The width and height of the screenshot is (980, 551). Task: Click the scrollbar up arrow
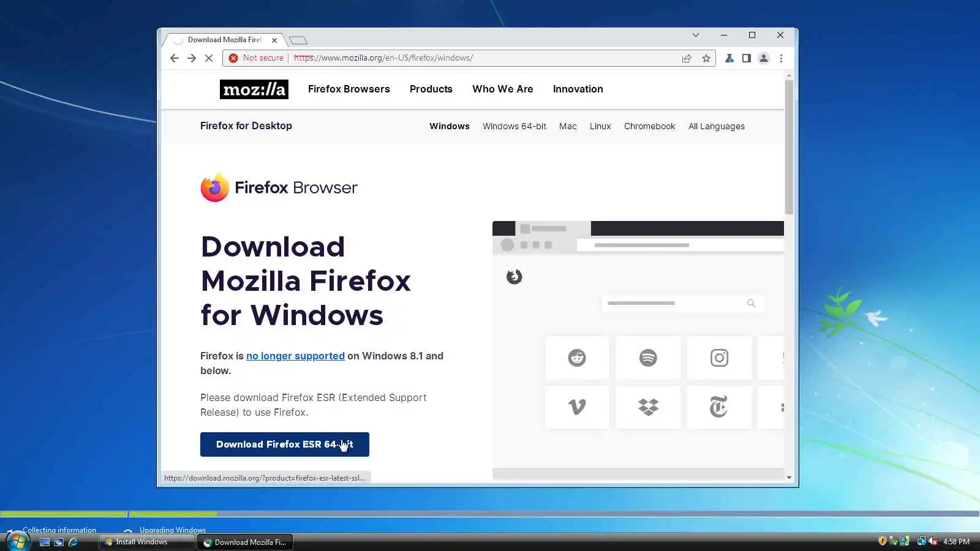point(789,75)
